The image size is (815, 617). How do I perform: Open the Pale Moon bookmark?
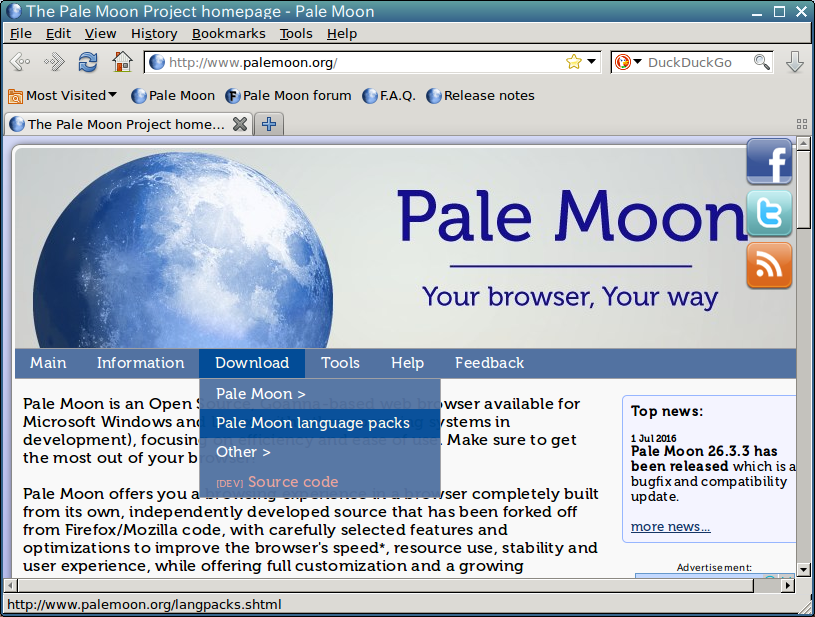(x=173, y=96)
